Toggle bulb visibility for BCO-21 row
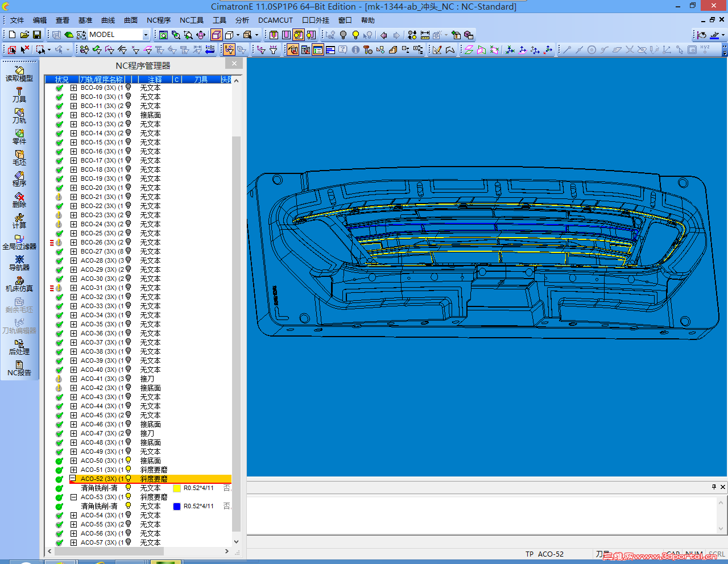This screenshot has width=728, height=564. pyautogui.click(x=129, y=197)
